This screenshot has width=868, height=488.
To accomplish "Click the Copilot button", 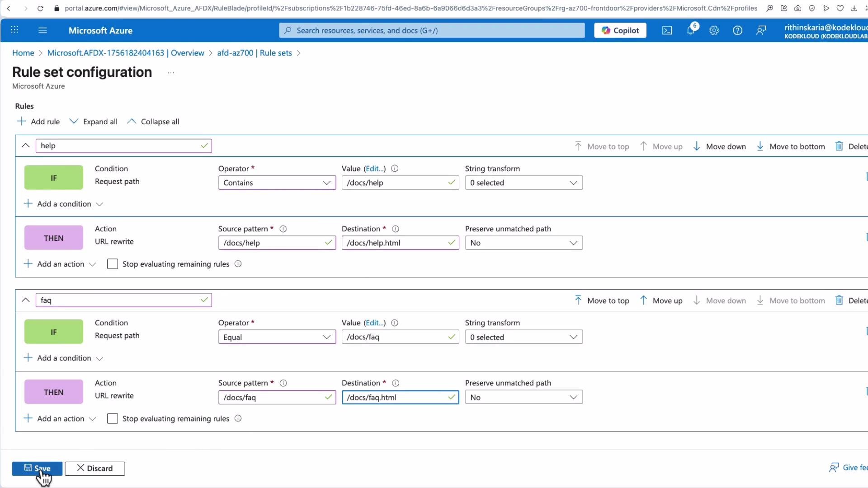I will [x=620, y=30].
